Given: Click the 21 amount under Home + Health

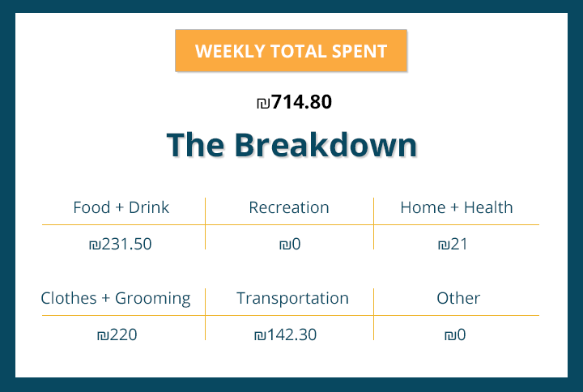Looking at the screenshot, I should pyautogui.click(x=459, y=244).
